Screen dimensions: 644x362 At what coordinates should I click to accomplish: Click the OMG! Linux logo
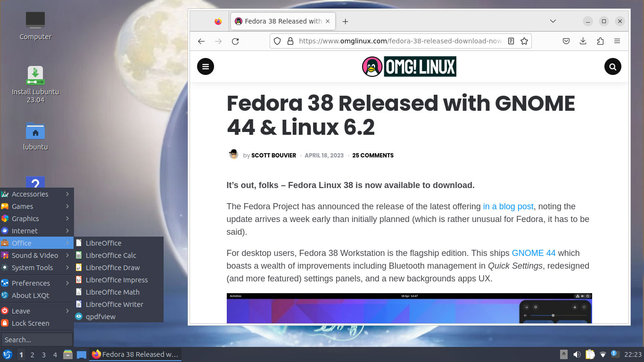point(409,66)
